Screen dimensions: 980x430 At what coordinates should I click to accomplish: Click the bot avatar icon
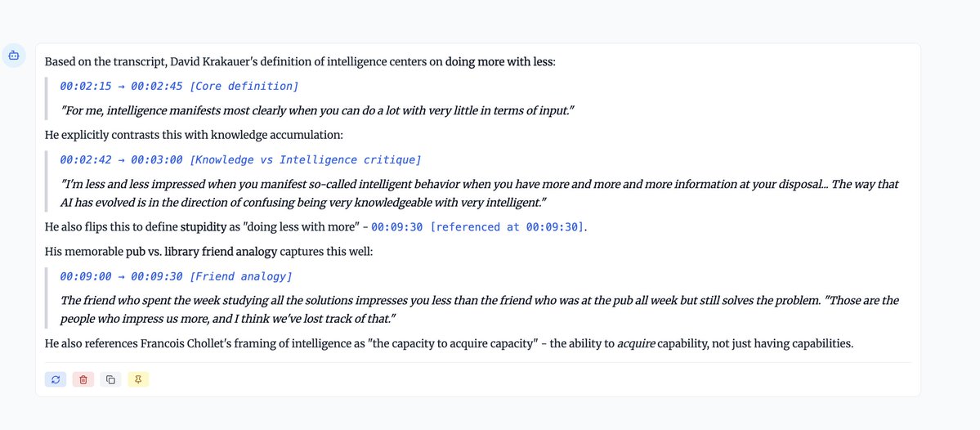[13, 56]
